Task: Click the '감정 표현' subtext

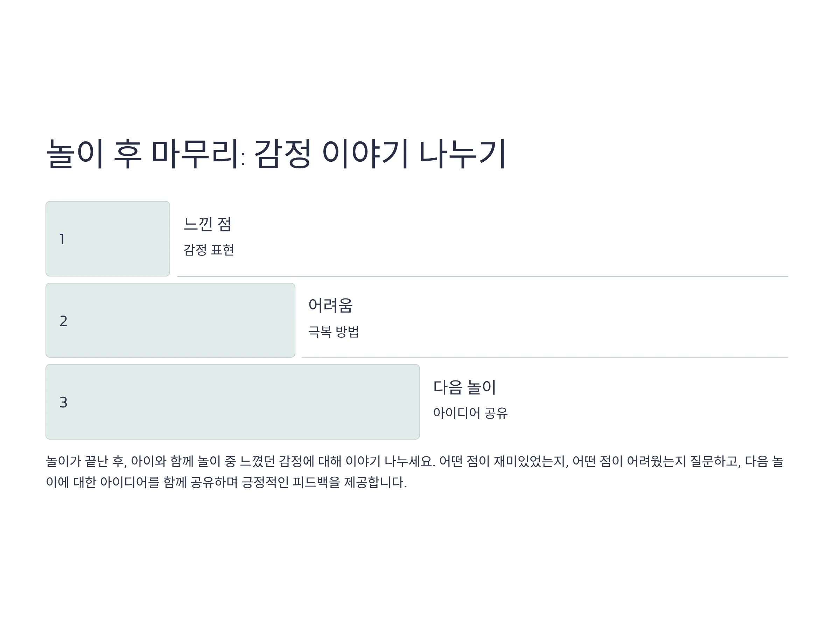Action: pyautogui.click(x=209, y=250)
